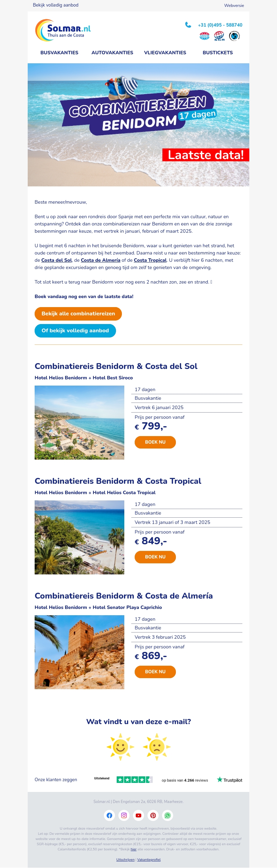This screenshot has width=277, height=868.
Task: Click the blue phone icon
Action: pos(187,25)
